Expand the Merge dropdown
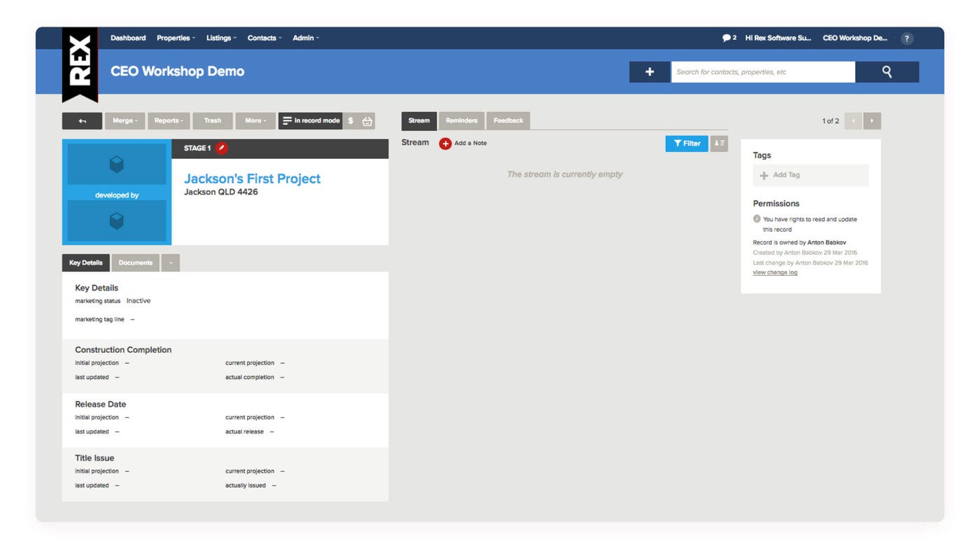Image resolution: width=980 pixels, height=549 pixels. [x=125, y=121]
